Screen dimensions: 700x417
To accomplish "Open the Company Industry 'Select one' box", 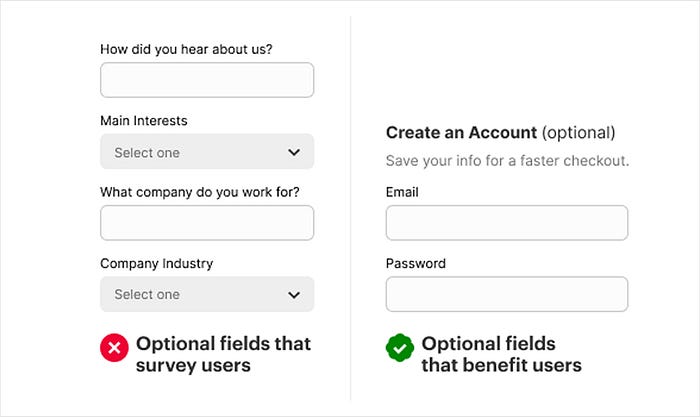I will [x=190, y=294].
